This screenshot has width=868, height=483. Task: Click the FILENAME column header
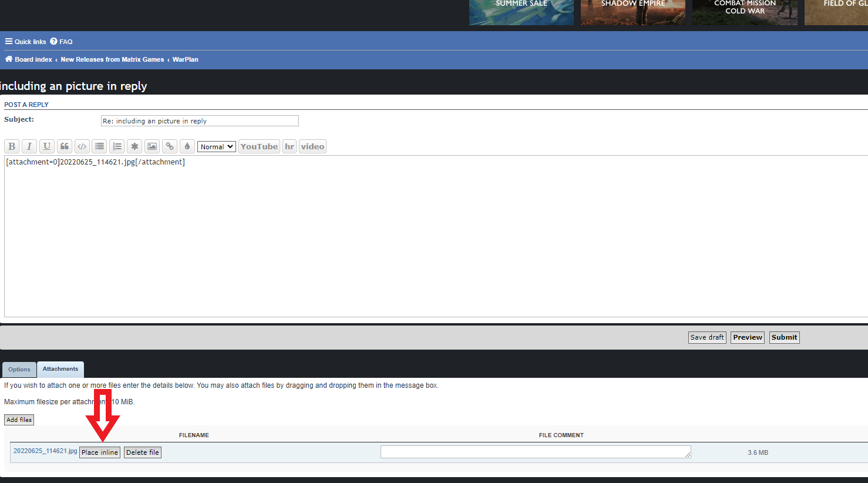click(x=194, y=435)
